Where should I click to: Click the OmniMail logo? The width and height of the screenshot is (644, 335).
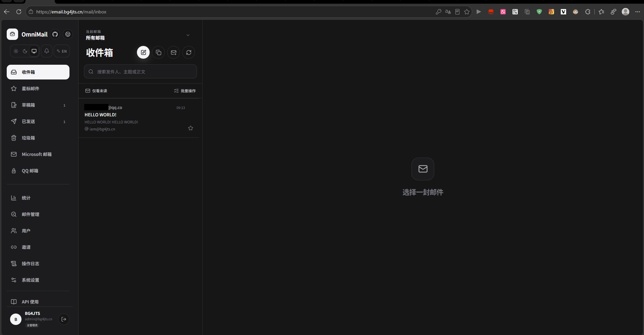(x=12, y=34)
